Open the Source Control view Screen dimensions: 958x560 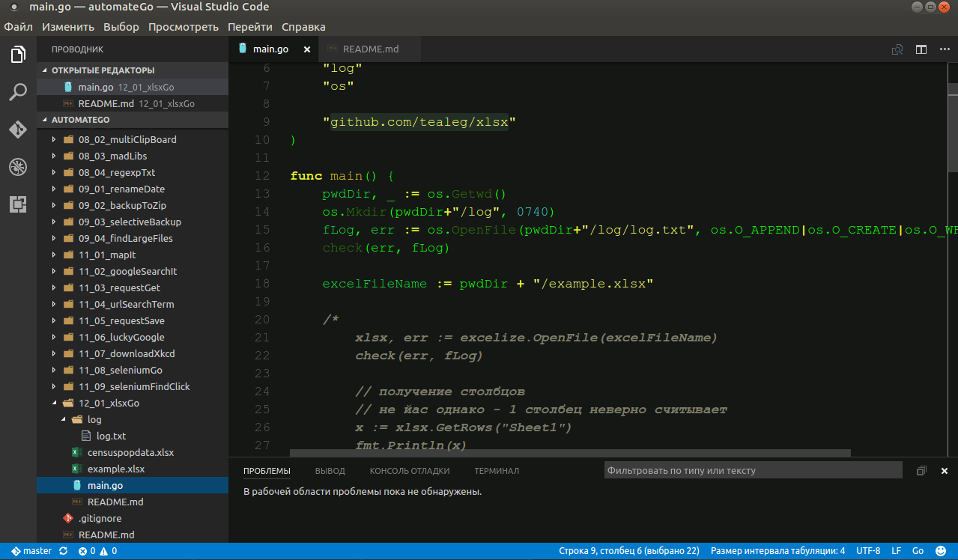click(x=18, y=130)
